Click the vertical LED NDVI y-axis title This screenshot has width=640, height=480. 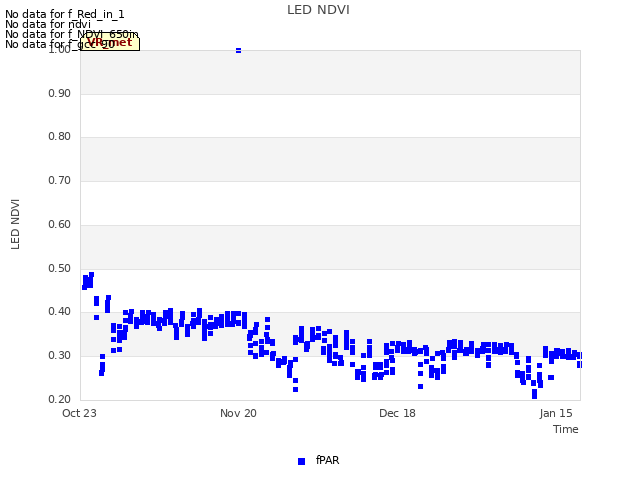click(15, 224)
